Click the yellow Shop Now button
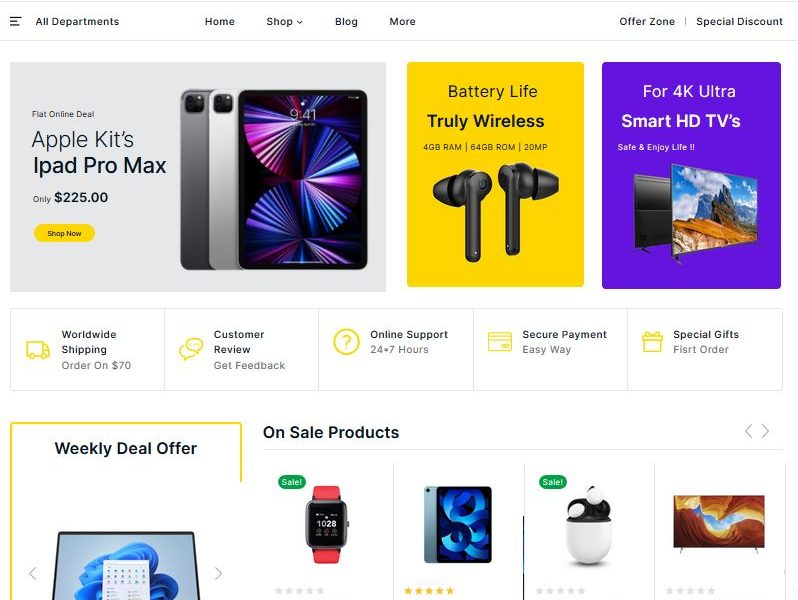Screen dimensions: 798x600 [x=64, y=233]
